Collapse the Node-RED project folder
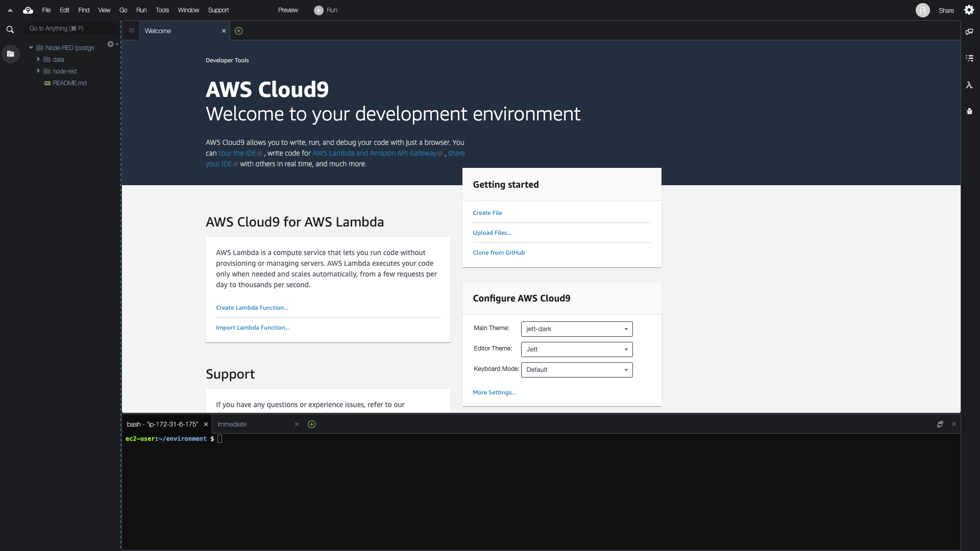980x551 pixels. pos(31,47)
